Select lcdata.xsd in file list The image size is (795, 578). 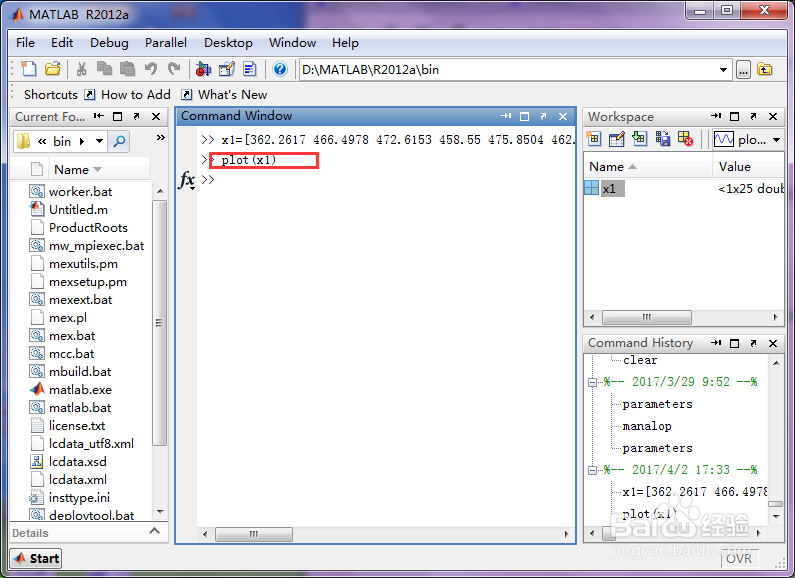78,461
